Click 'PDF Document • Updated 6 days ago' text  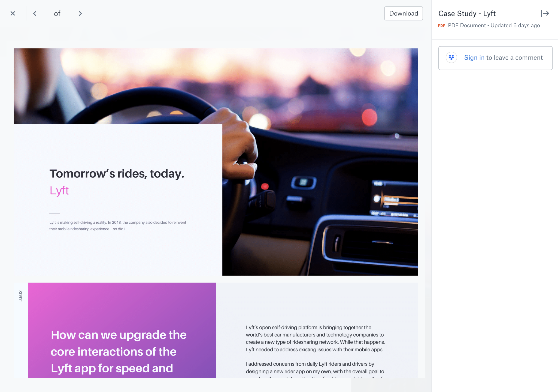(x=494, y=25)
